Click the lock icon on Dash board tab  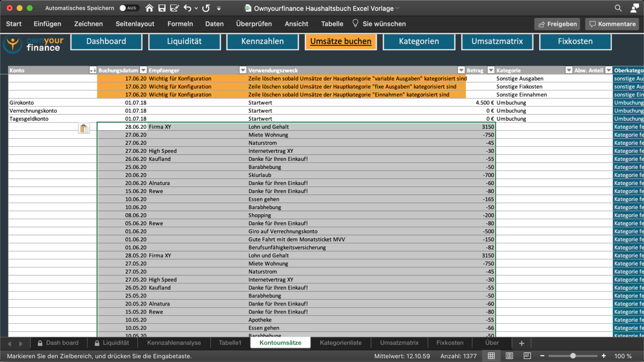tap(40, 343)
